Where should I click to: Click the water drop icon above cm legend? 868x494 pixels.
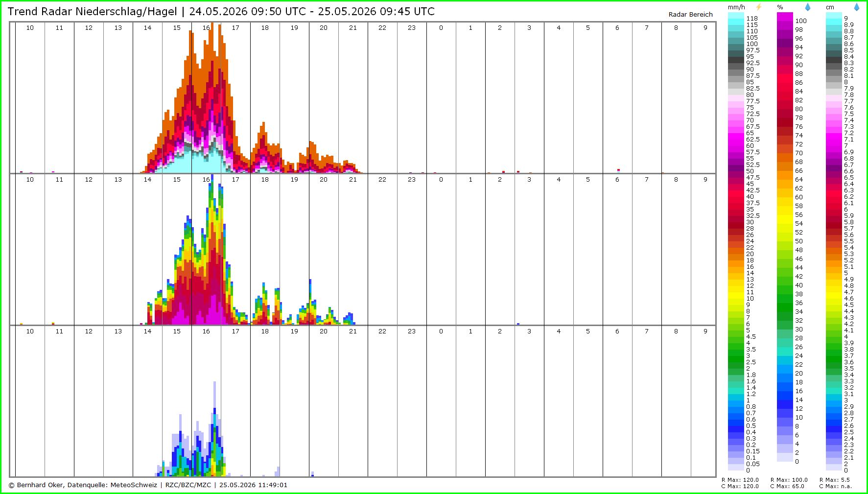857,7
